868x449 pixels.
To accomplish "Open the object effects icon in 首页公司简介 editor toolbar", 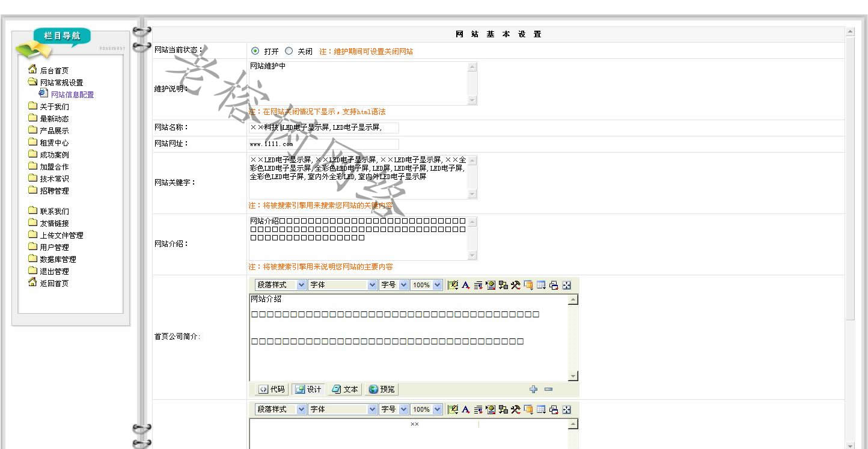I will (x=503, y=285).
